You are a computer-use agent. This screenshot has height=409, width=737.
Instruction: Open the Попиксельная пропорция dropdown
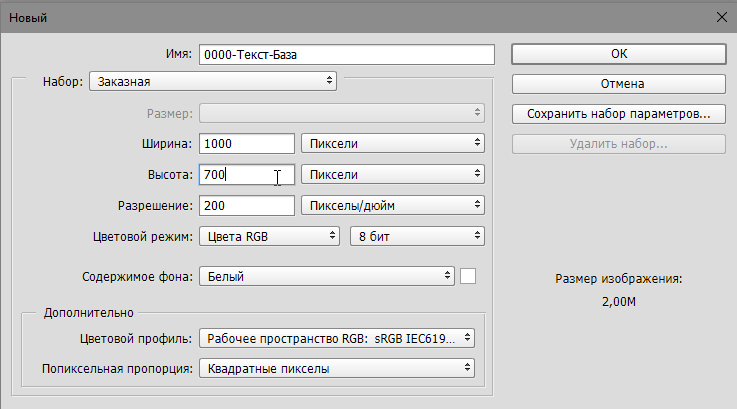[x=337, y=369]
